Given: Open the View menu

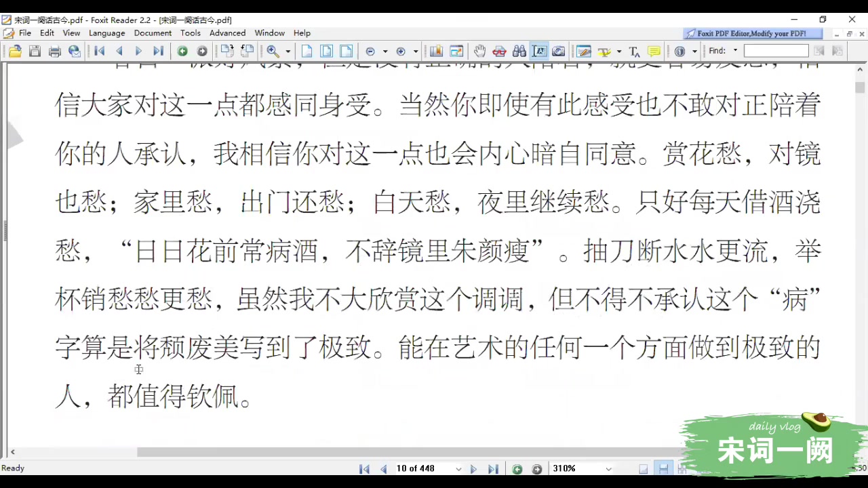Looking at the screenshot, I should pyautogui.click(x=71, y=33).
